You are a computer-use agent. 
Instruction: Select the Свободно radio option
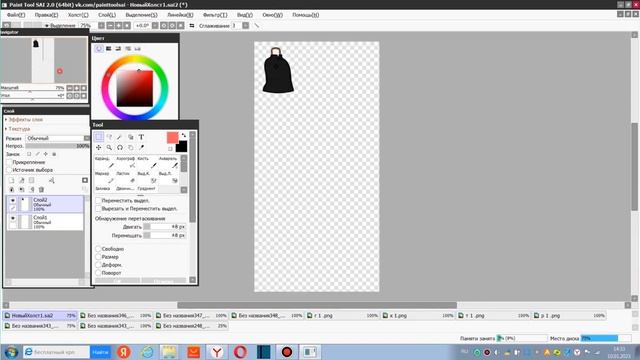[x=98, y=249]
